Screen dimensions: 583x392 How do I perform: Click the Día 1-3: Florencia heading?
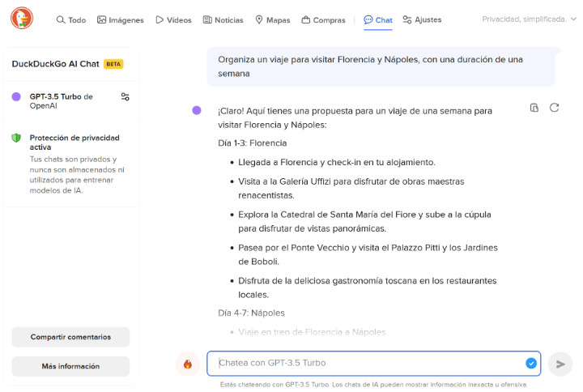click(253, 143)
